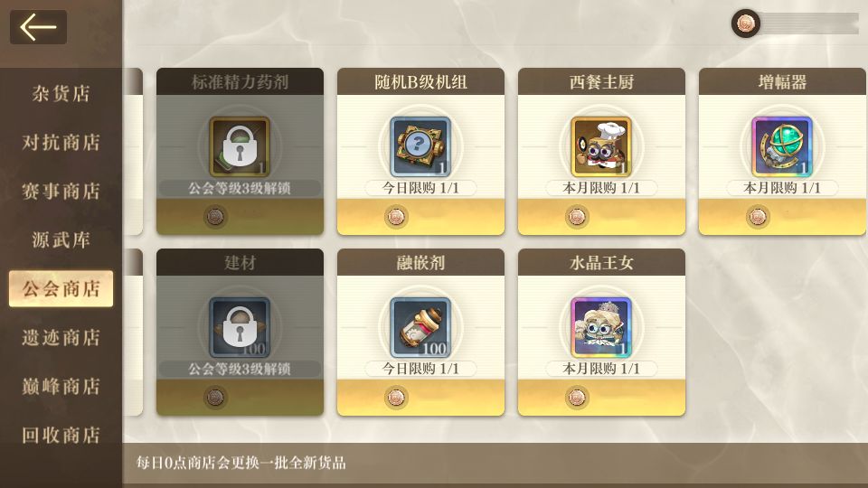Screen dimensions: 868x488
Task: Open the 赛事商店 tab
Action: tap(61, 191)
